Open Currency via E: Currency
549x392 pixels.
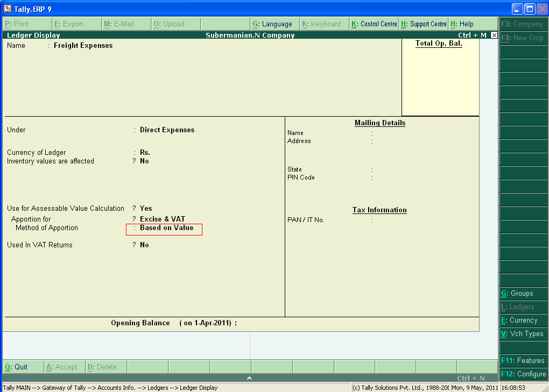tap(523, 320)
